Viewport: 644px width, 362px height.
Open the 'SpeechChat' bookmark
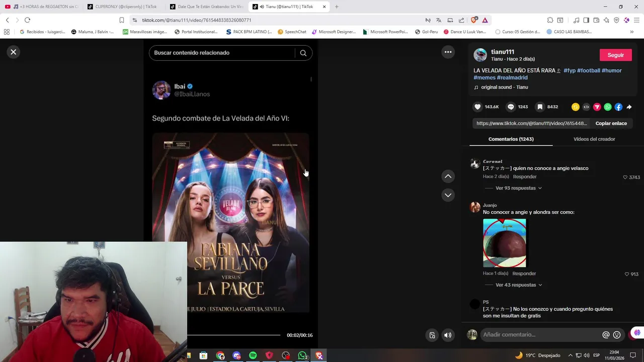click(291, 32)
